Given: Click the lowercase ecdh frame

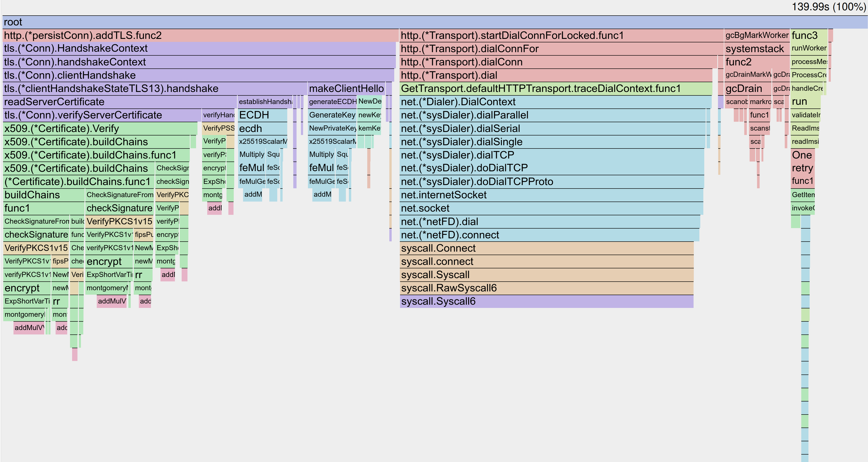Looking at the screenshot, I should tap(263, 128).
